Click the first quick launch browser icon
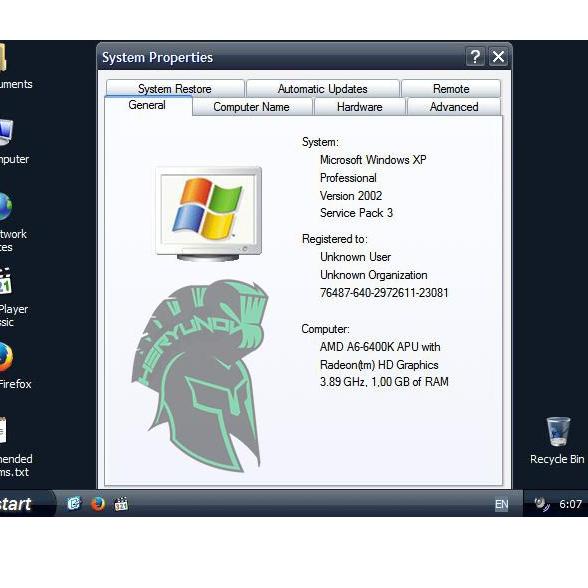Image resolution: width=588 pixels, height=588 pixels. (x=74, y=504)
